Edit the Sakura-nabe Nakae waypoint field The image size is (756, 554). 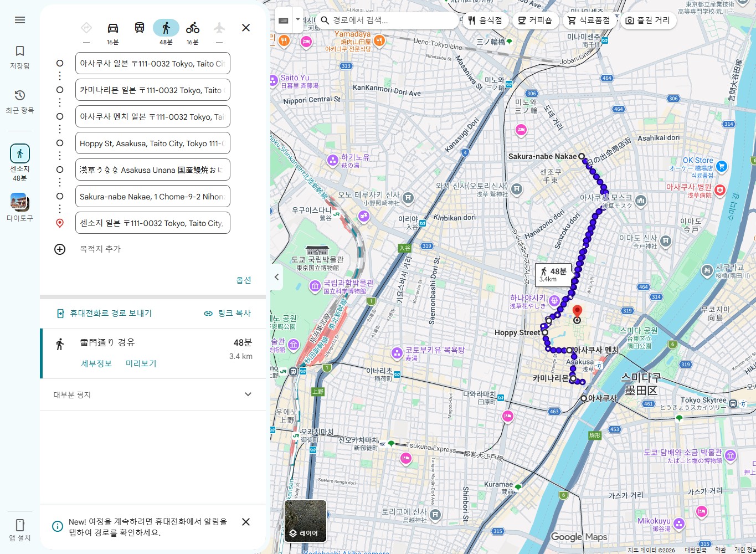(x=153, y=196)
